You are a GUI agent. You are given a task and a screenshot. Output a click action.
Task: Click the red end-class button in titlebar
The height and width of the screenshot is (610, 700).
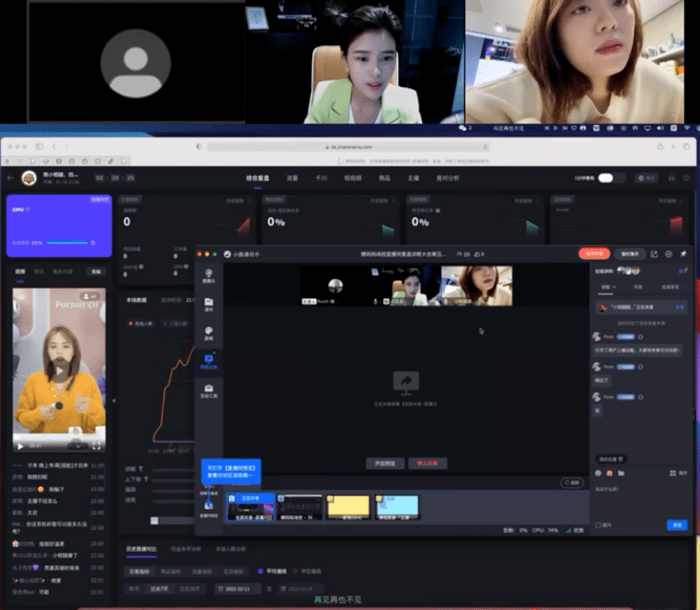coord(594,253)
